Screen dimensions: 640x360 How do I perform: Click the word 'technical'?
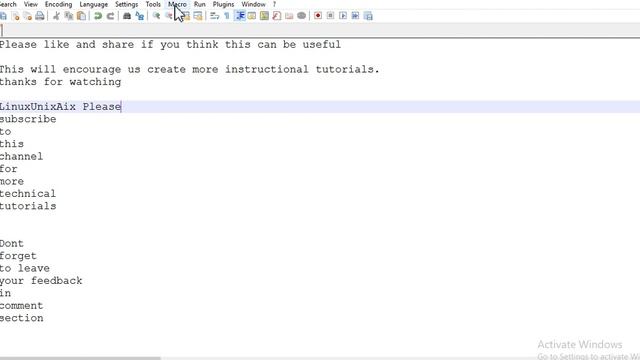(x=28, y=194)
